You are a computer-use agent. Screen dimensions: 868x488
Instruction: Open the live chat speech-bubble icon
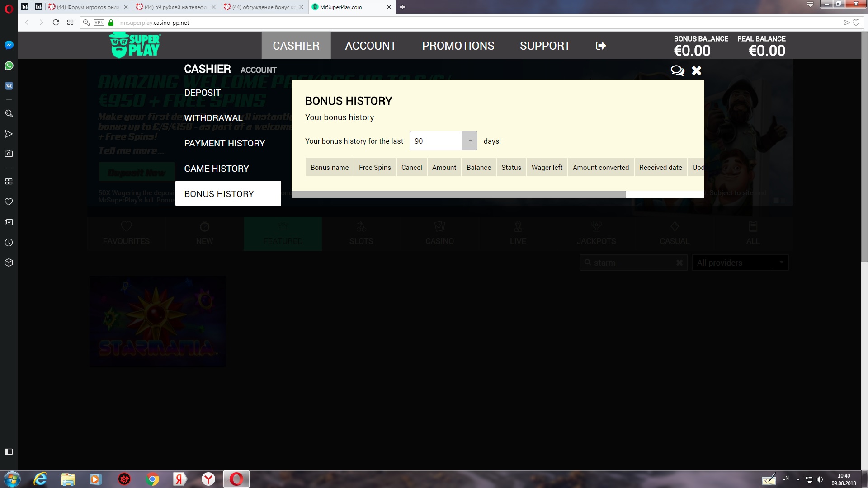point(677,70)
